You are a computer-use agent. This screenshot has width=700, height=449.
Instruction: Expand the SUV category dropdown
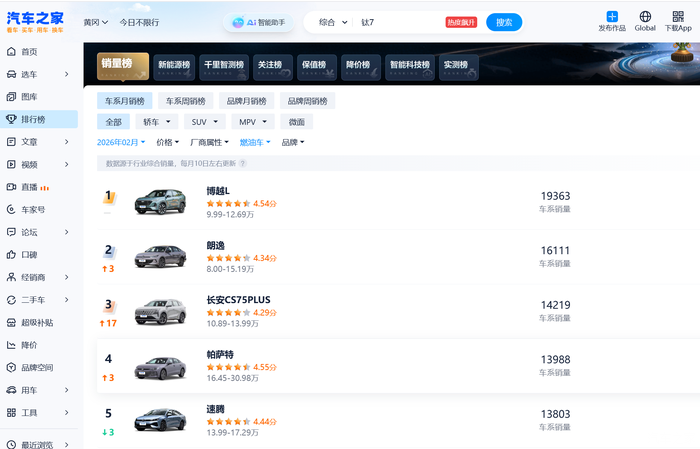tap(205, 122)
